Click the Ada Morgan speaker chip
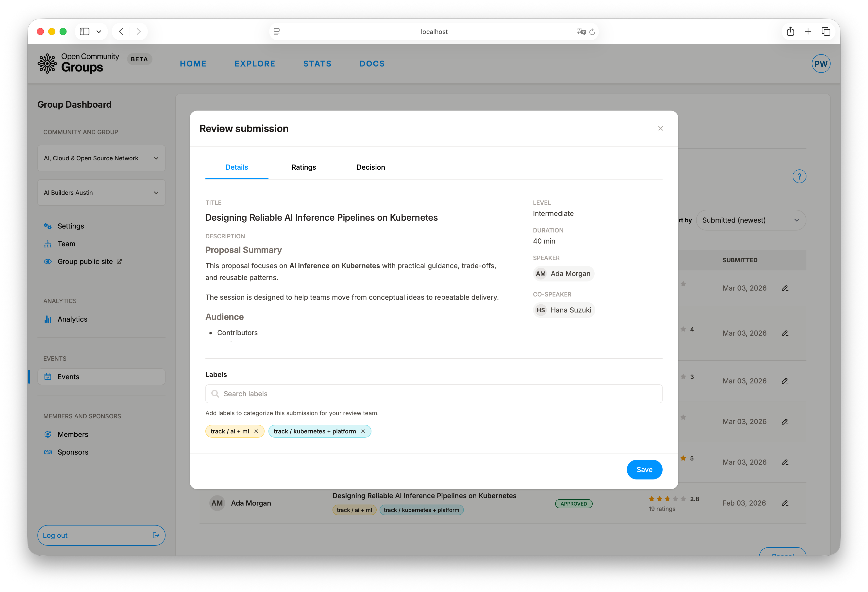868x592 pixels. point(563,274)
